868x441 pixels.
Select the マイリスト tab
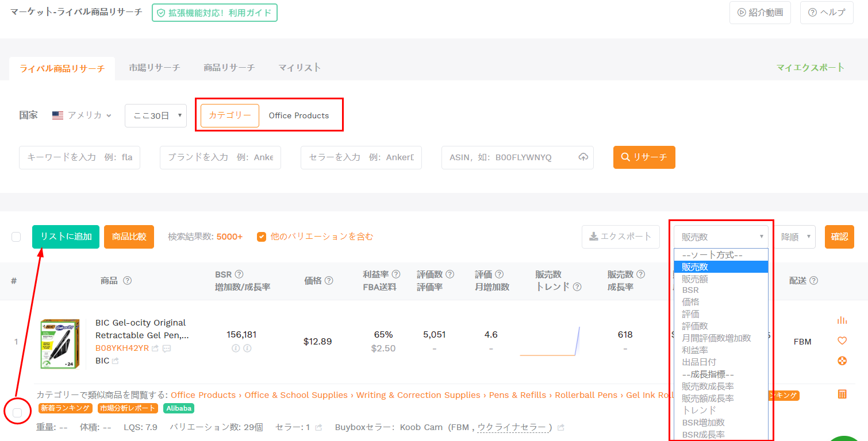299,68
